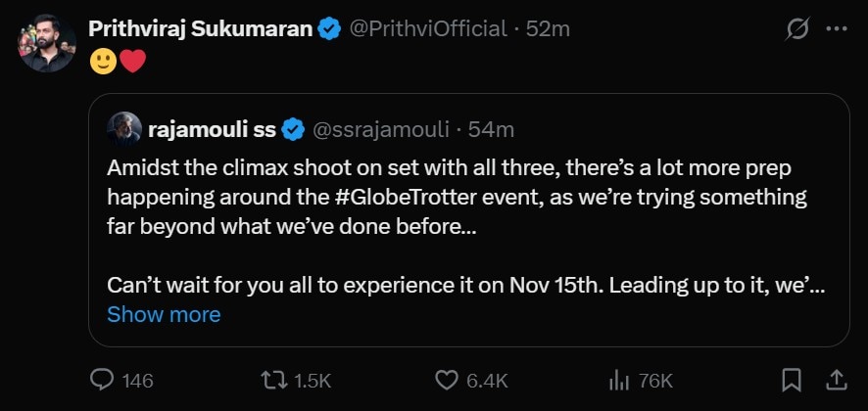Click the verified badge beside rajamouli ss
868x411 pixels.
292,129
